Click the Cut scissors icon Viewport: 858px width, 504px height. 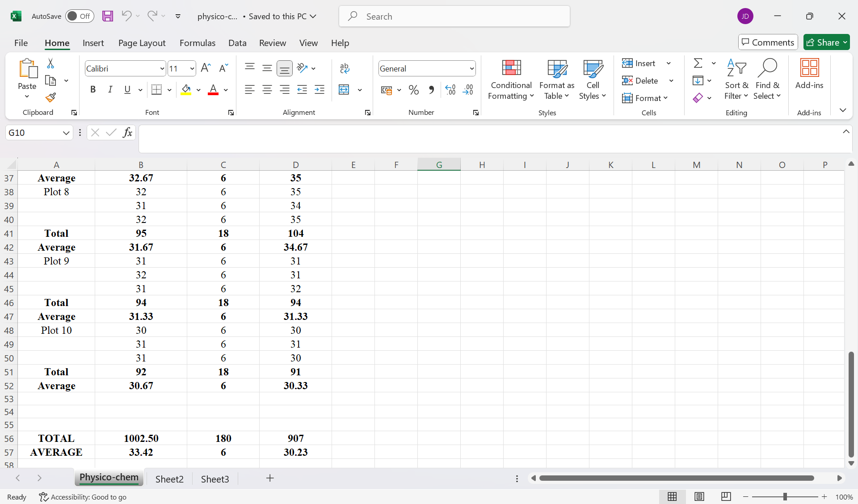[50, 63]
